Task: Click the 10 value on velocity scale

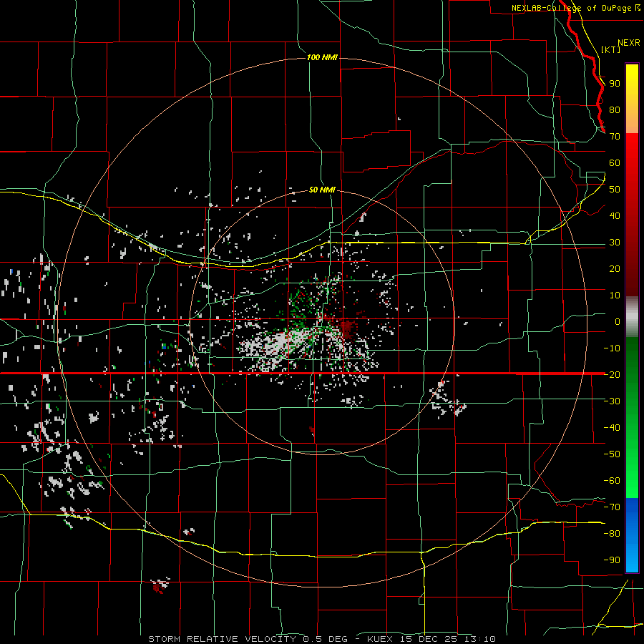Action: point(615,296)
